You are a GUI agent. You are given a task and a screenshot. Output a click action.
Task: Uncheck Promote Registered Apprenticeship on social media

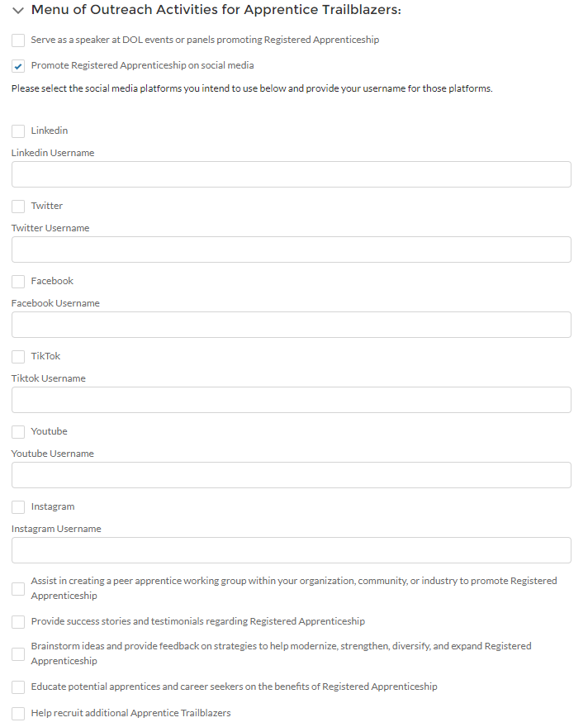tap(18, 66)
